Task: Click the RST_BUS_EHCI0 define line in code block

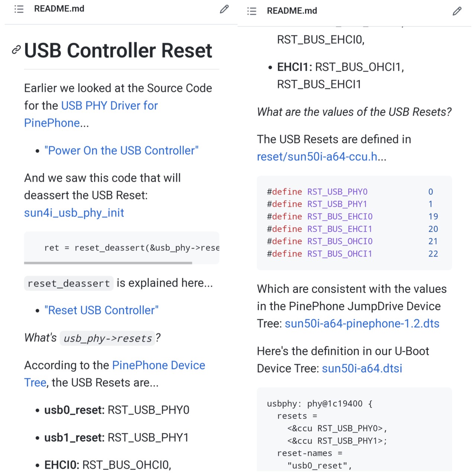Action: tap(320, 216)
